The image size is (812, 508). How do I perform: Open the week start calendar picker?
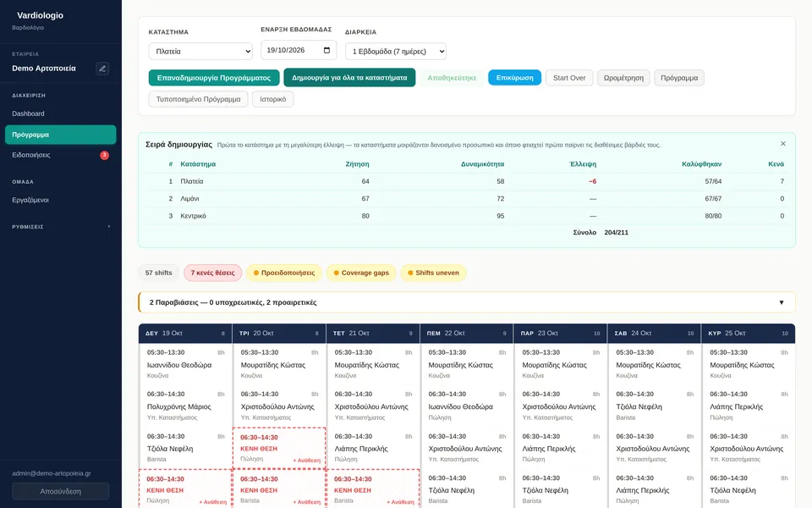pyautogui.click(x=326, y=50)
